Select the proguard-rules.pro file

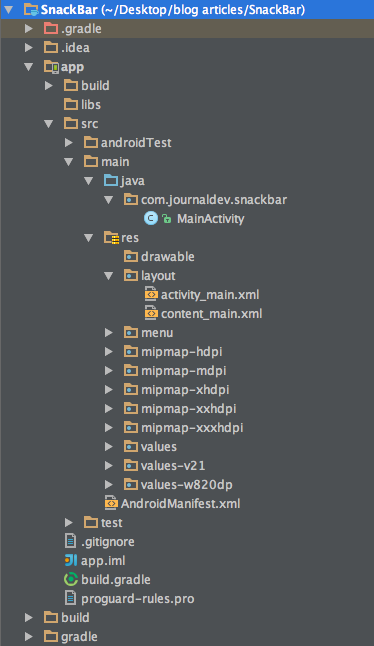pyautogui.click(x=138, y=598)
